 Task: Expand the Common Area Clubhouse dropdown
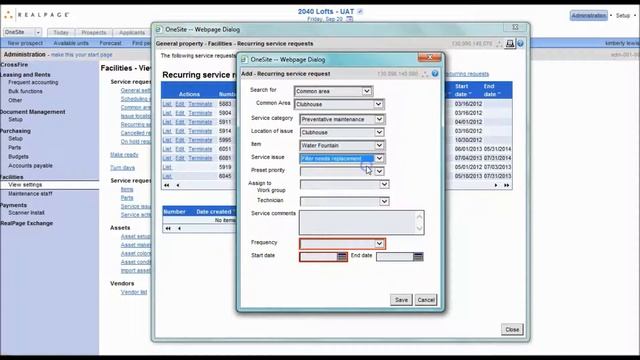point(378,104)
